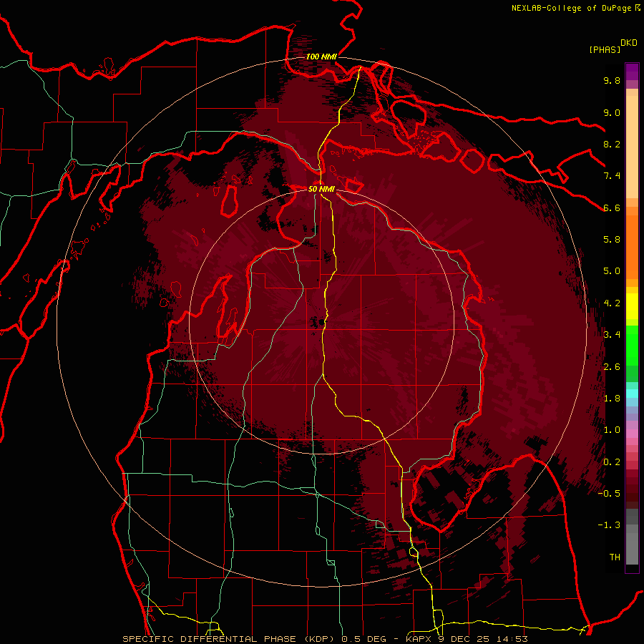Select the 5.0 scale value
The image size is (644, 644).
tap(612, 271)
